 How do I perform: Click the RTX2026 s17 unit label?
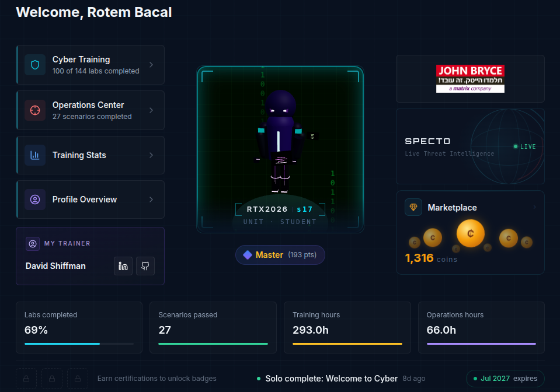point(280,209)
